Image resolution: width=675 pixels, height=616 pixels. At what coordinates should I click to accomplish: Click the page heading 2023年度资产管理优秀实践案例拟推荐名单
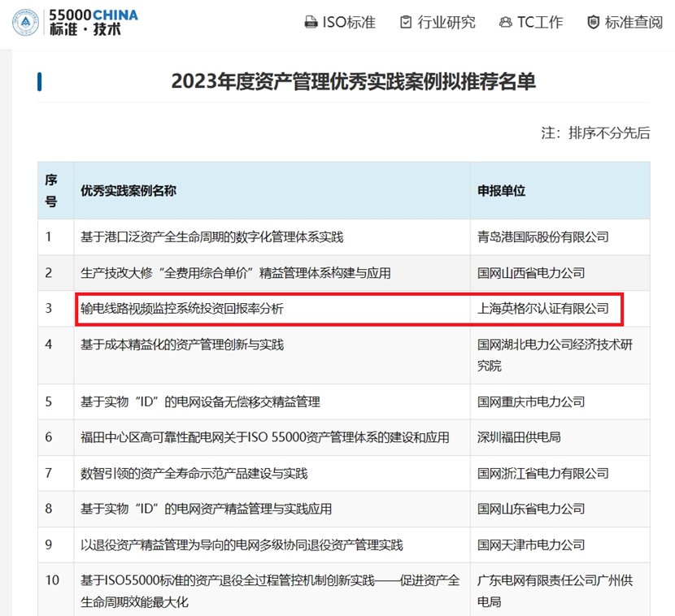click(x=354, y=81)
